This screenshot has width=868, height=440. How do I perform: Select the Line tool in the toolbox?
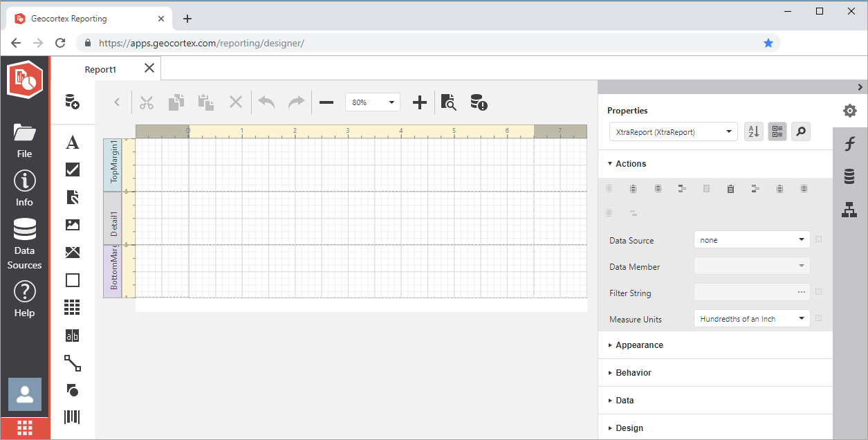click(72, 363)
